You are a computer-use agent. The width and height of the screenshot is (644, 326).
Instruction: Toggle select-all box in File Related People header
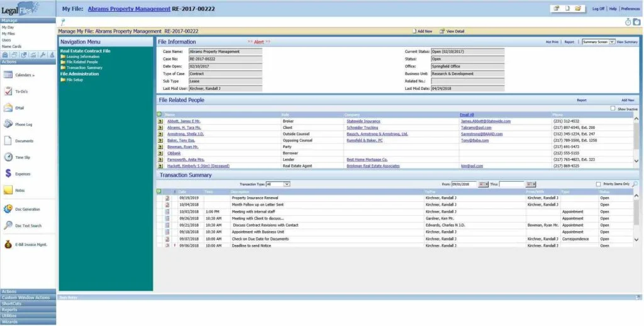(159, 115)
